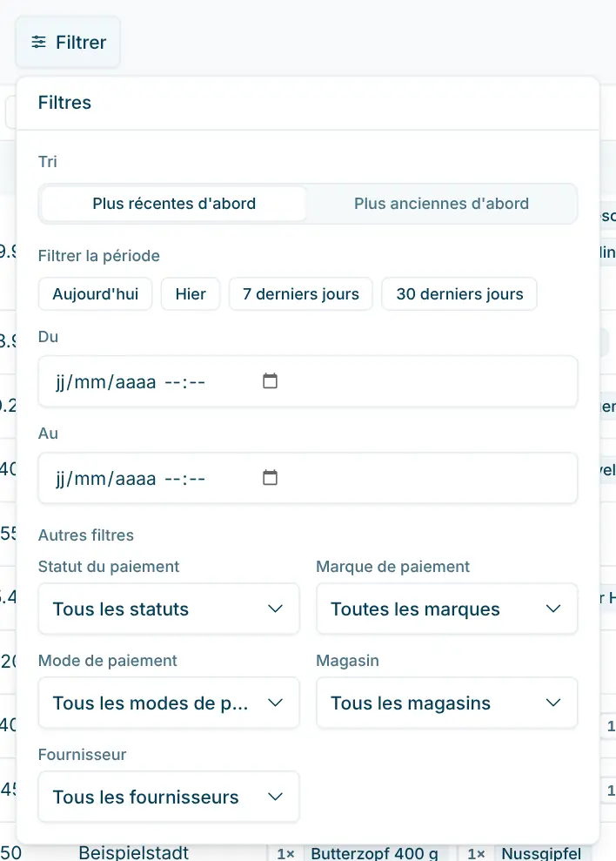This screenshot has height=861, width=616.
Task: Click the Beispielstadt cell in the table
Action: [x=133, y=853]
